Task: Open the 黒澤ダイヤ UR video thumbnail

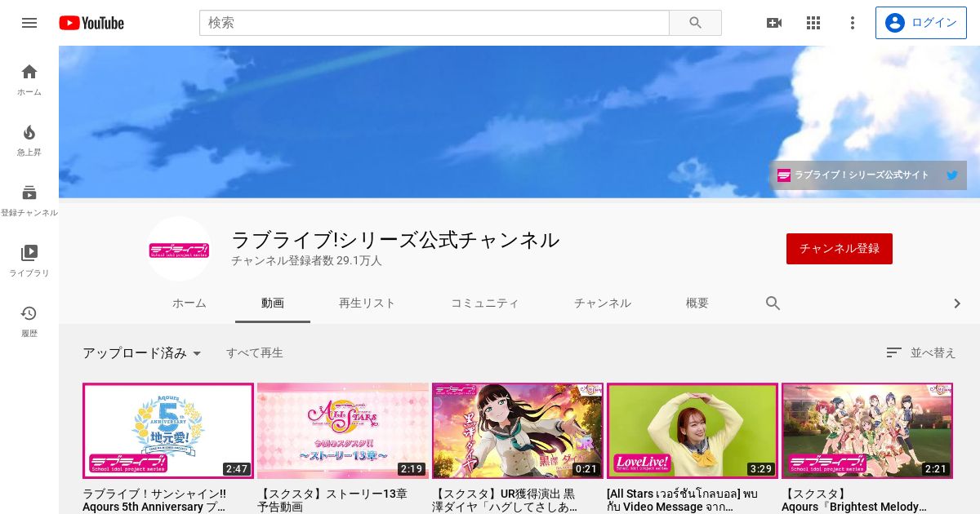Action: 518,431
